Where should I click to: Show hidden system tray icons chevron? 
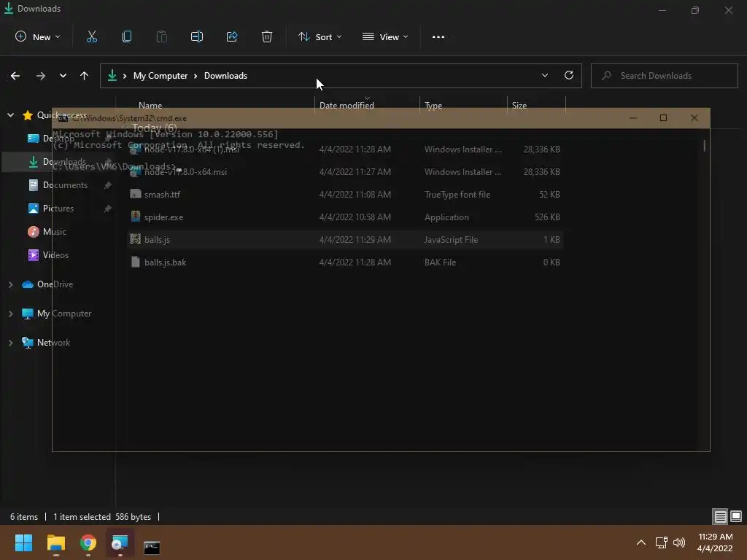pyautogui.click(x=641, y=542)
